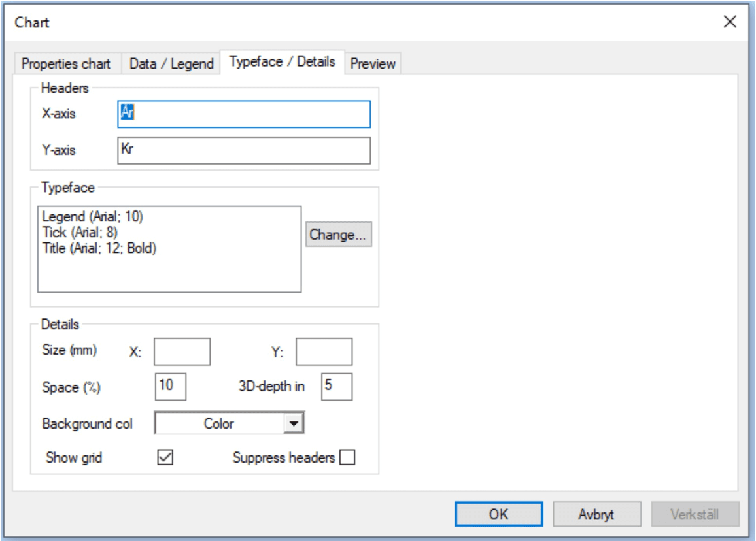Click the Space (%) field showing 10
The image size is (756, 541).
(170, 386)
